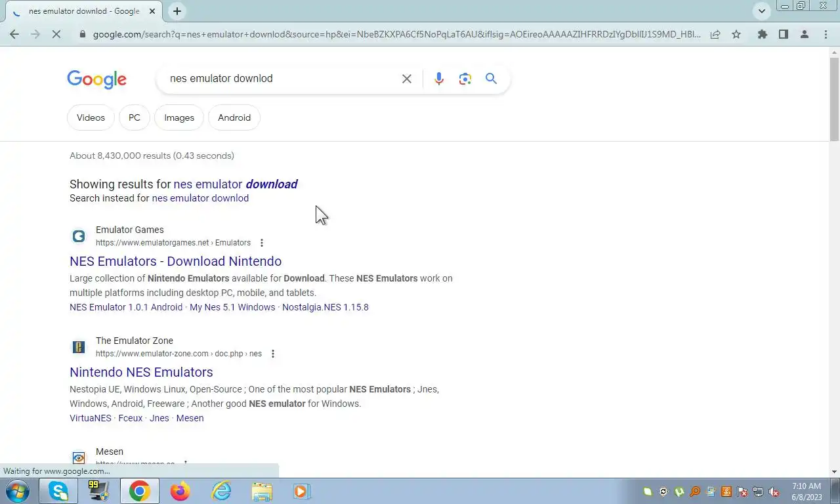Image resolution: width=840 pixels, height=504 pixels.
Task: Open Skype from the taskbar
Action: point(58,491)
